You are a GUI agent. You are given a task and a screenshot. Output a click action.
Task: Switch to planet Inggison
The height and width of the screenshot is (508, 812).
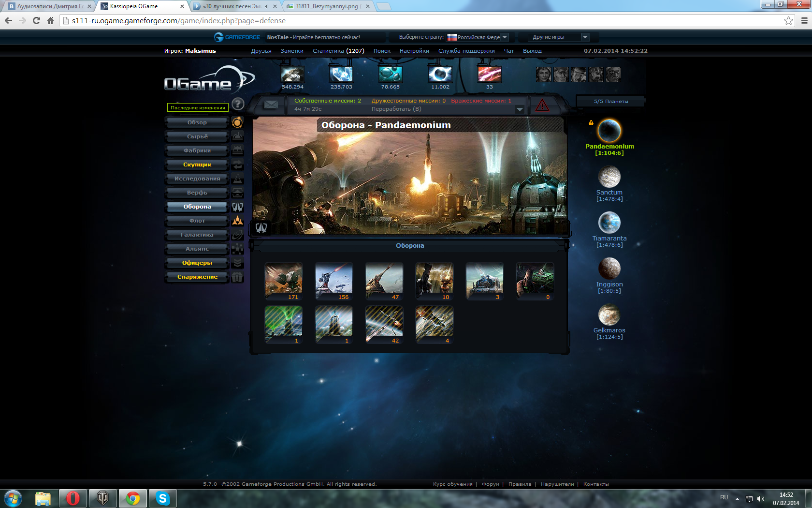(609, 275)
